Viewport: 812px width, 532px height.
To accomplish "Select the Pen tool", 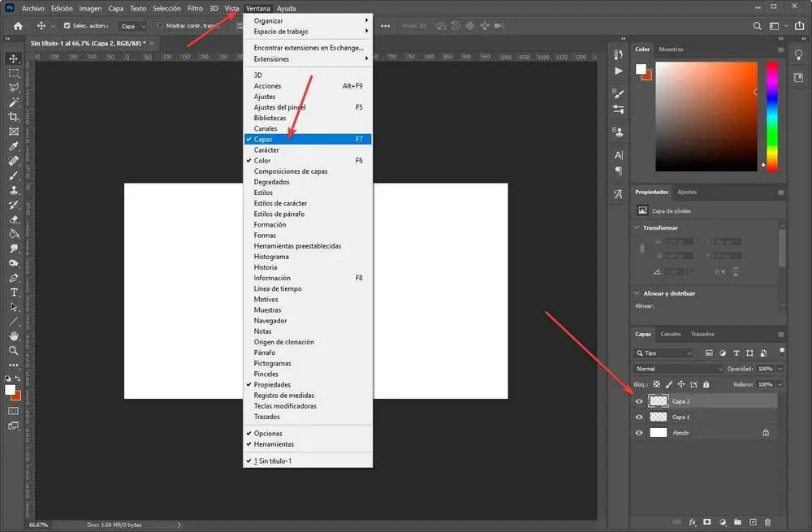I will click(14, 278).
